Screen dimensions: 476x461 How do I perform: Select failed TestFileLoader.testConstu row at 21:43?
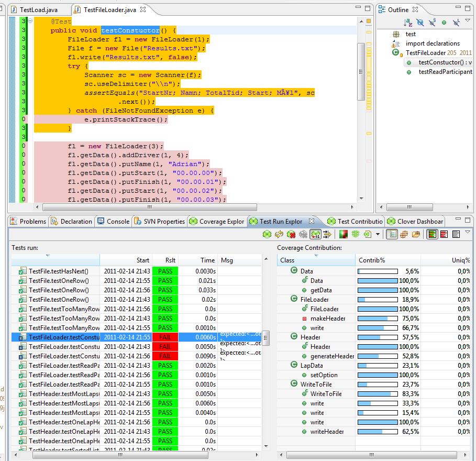coord(136,346)
